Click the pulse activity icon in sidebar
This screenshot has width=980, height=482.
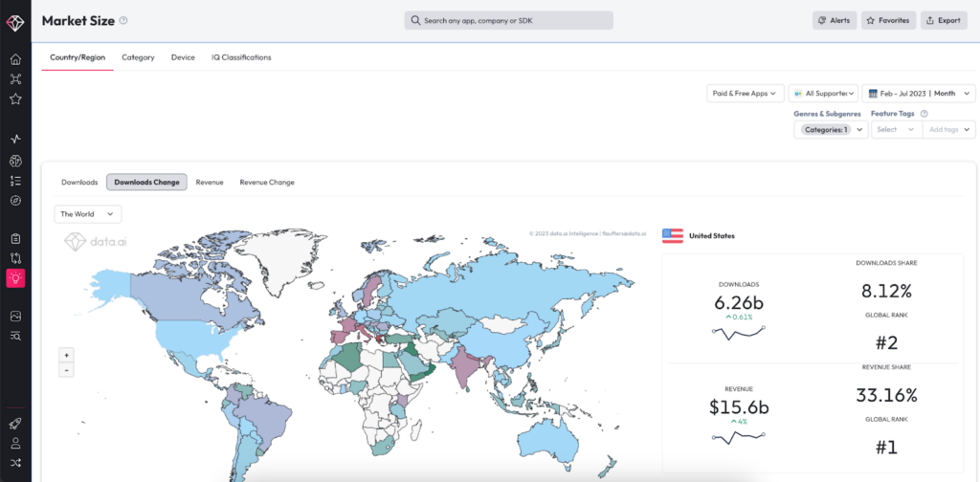[15, 140]
